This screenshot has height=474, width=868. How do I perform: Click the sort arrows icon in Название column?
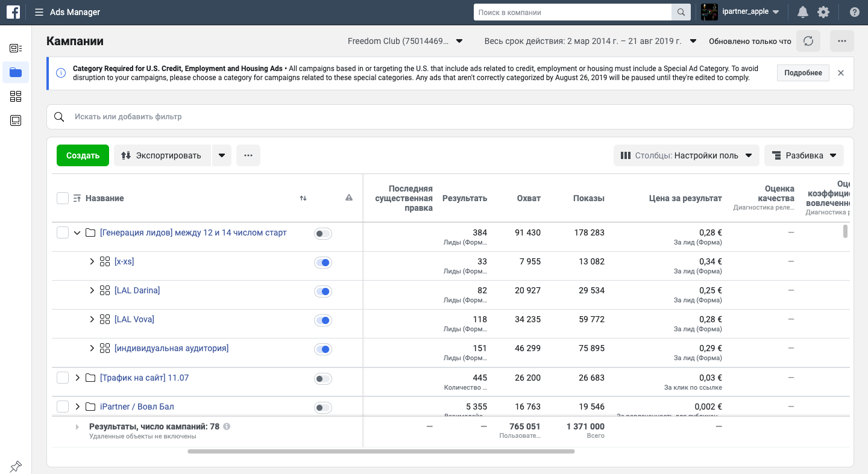pyautogui.click(x=303, y=198)
